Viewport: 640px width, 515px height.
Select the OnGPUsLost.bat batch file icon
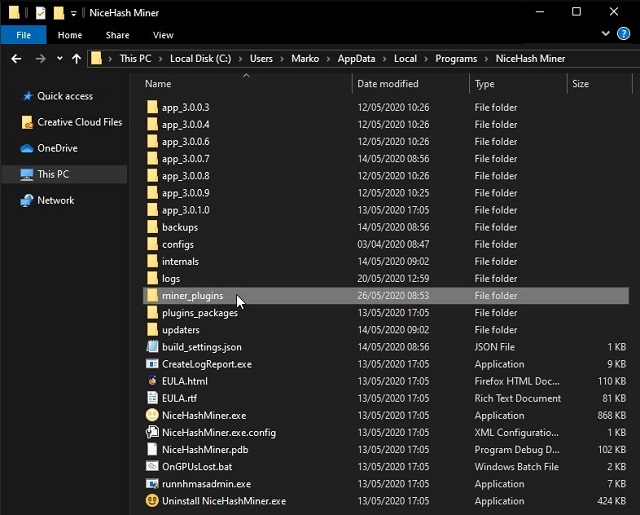coord(152,467)
